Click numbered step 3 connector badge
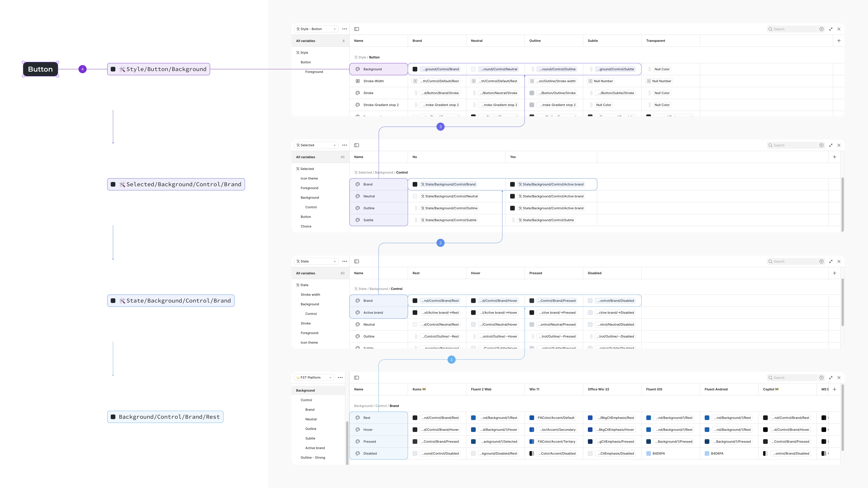Screen dimensions: 868x488 (x=440, y=127)
